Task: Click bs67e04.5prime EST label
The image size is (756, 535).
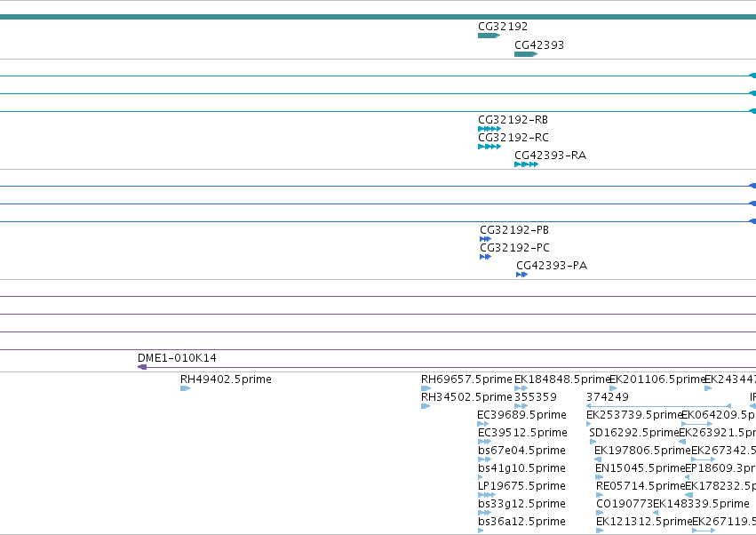Action: [521, 451]
